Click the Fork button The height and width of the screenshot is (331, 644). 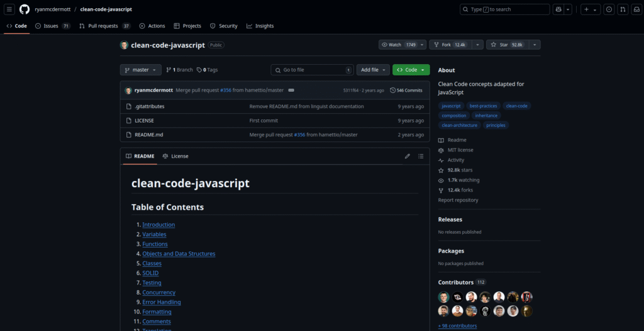pos(450,45)
